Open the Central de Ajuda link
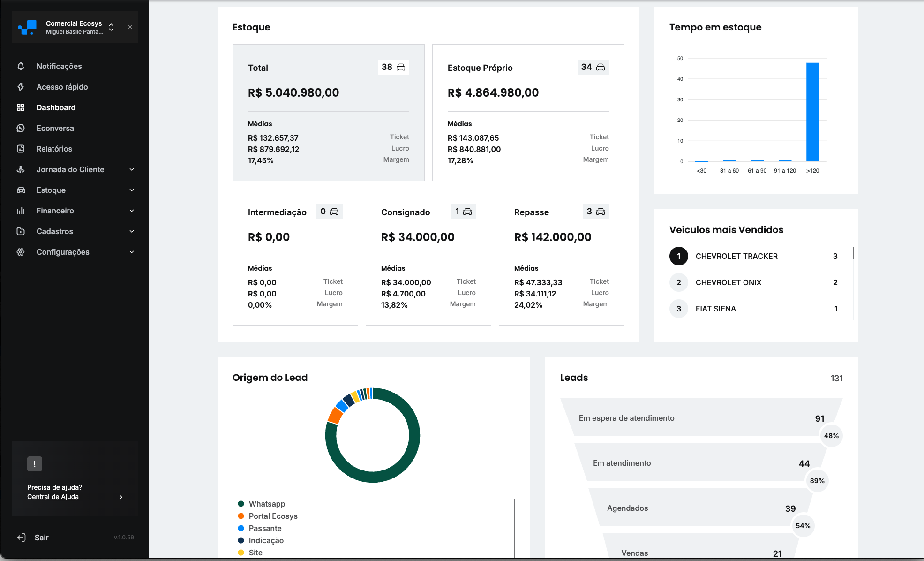This screenshot has width=924, height=561. pos(53,497)
